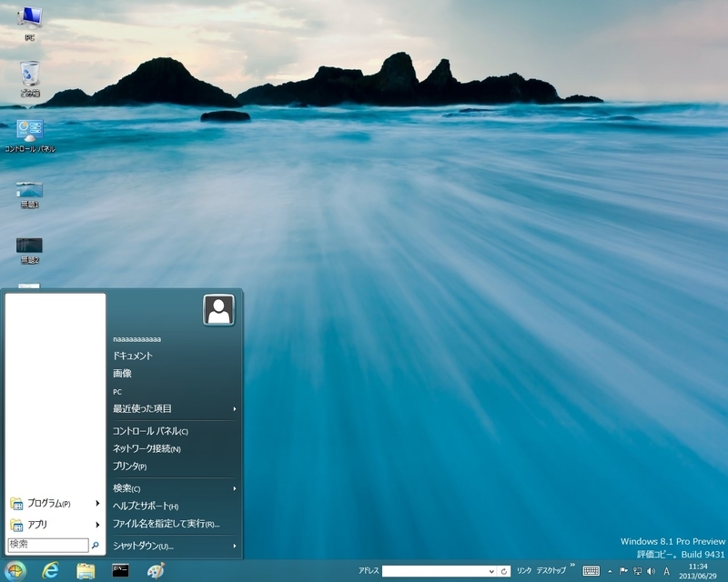The width and height of the screenshot is (728, 582).
Task: Open PC from Start menu
Action: coord(117,392)
